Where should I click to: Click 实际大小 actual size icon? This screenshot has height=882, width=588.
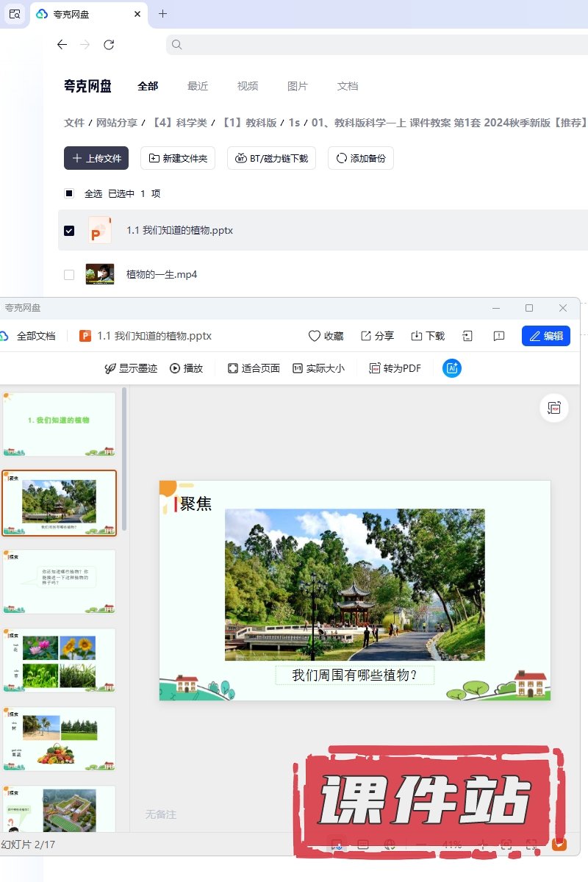tap(298, 368)
